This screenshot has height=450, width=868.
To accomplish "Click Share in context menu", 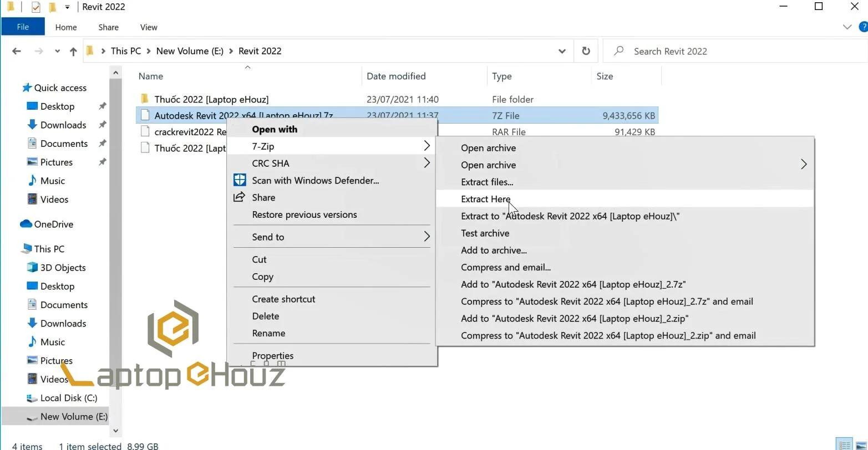I will [332, 197].
